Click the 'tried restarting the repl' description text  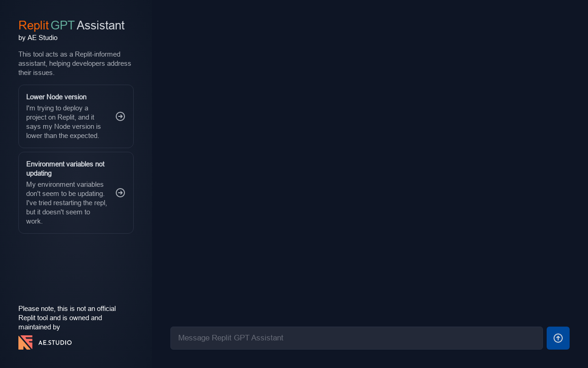(x=67, y=203)
